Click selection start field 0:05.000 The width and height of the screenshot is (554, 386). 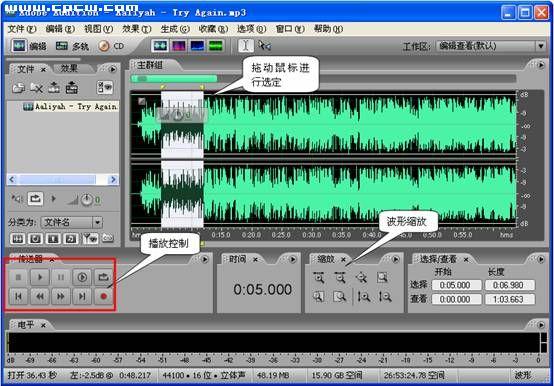pyautogui.click(x=456, y=285)
